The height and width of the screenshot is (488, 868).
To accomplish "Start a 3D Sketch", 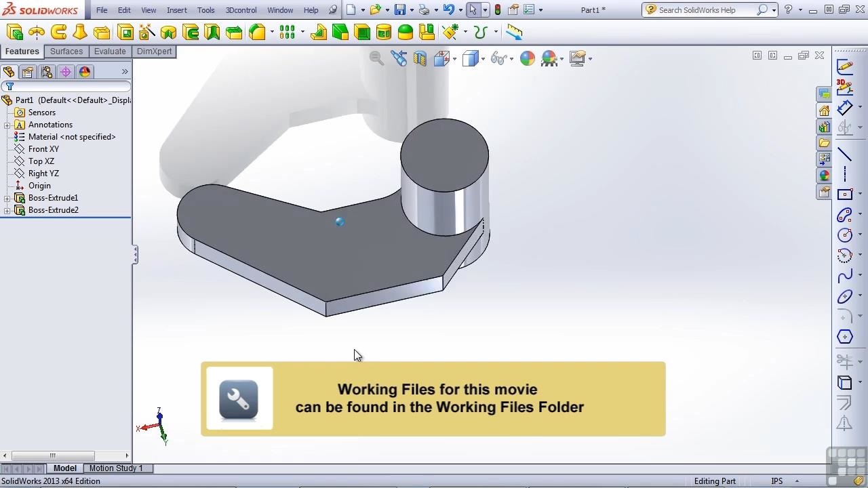I will (844, 85).
